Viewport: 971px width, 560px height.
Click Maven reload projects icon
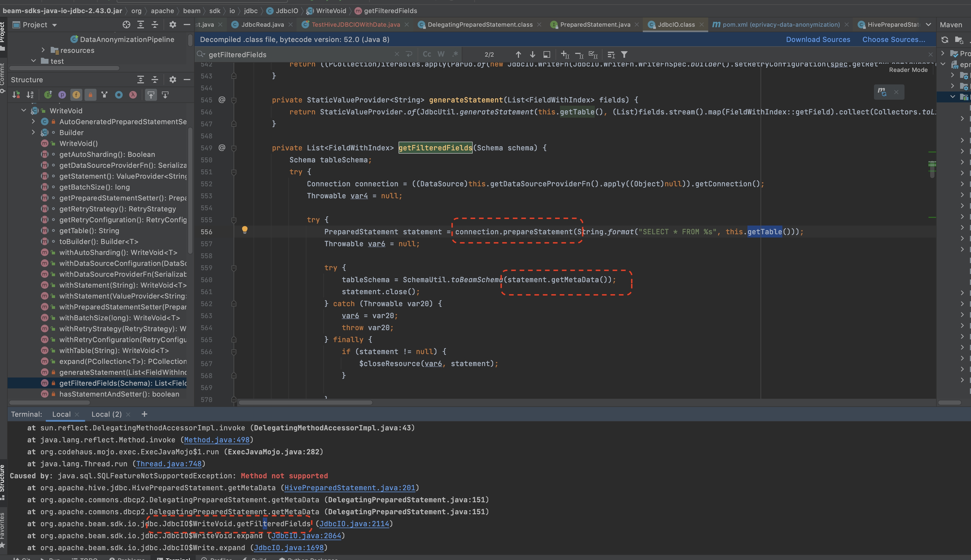[x=945, y=39]
